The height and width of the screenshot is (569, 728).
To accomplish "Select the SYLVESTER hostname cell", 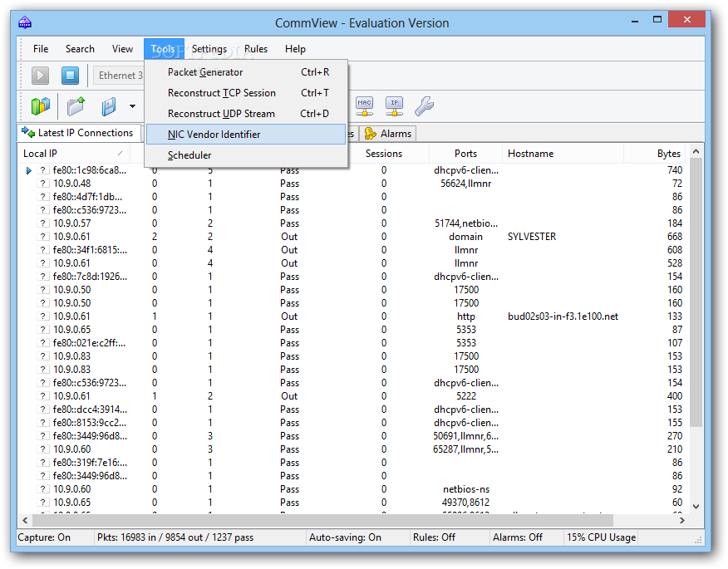I will (532, 237).
